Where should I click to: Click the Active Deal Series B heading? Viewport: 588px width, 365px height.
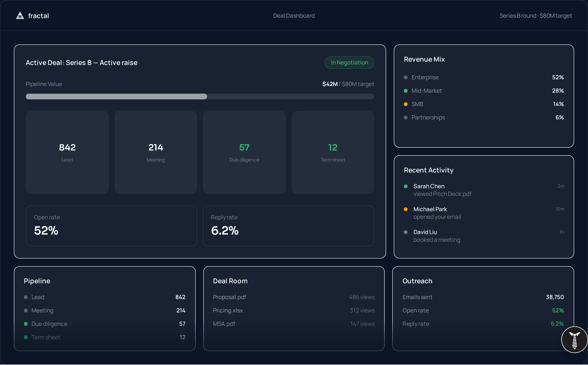pyautogui.click(x=81, y=63)
